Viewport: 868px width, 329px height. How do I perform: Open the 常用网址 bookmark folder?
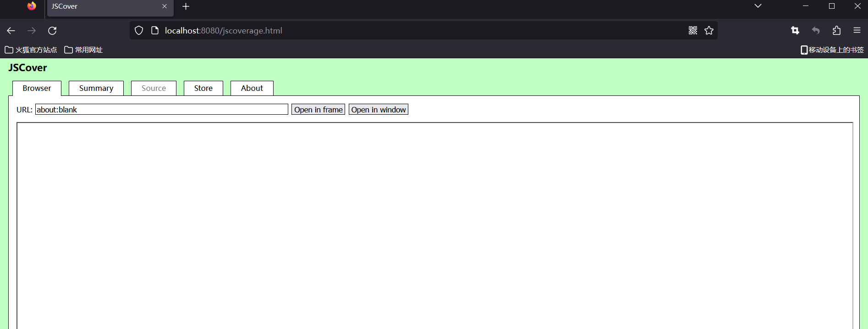pyautogui.click(x=83, y=50)
